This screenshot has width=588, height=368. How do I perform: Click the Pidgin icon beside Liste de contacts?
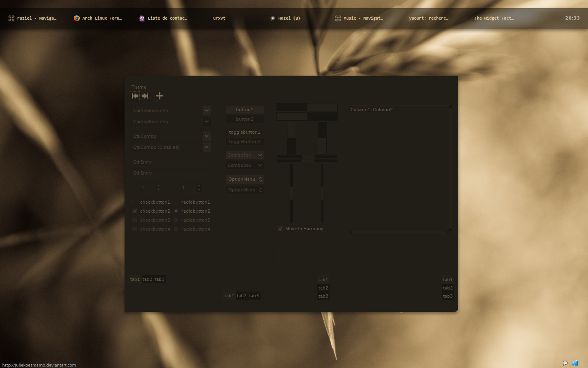tap(142, 18)
